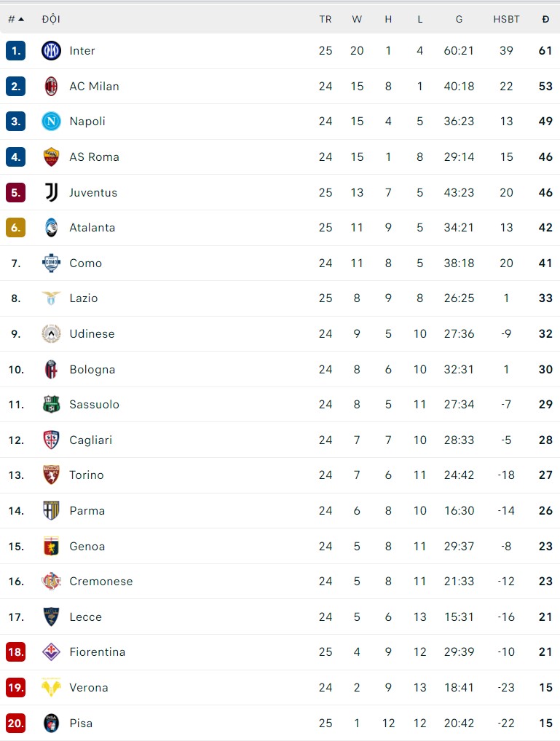Open the Como team name link
The image size is (560, 741).
coord(85,263)
